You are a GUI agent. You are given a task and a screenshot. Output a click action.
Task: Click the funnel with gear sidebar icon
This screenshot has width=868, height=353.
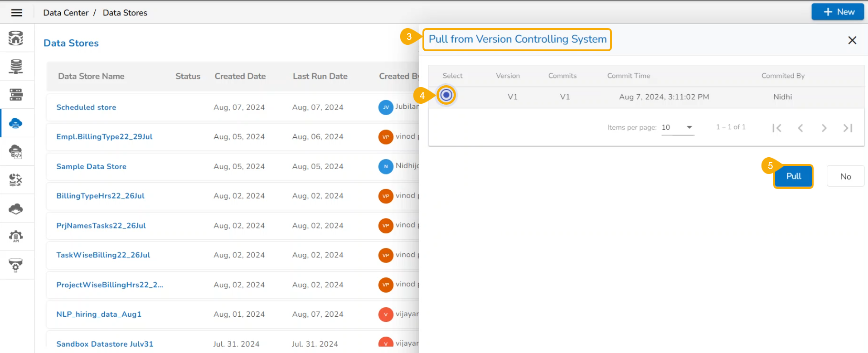(16, 265)
